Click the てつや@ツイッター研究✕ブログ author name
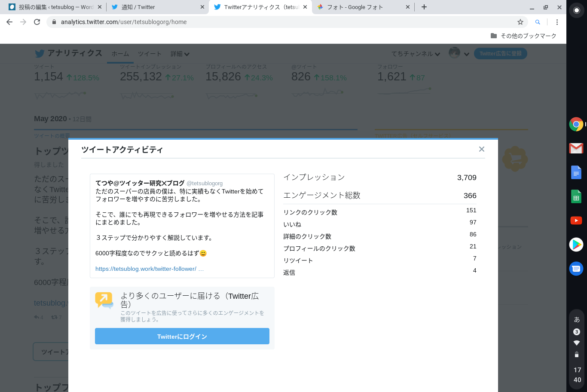This screenshot has height=392, width=587. coord(140,183)
